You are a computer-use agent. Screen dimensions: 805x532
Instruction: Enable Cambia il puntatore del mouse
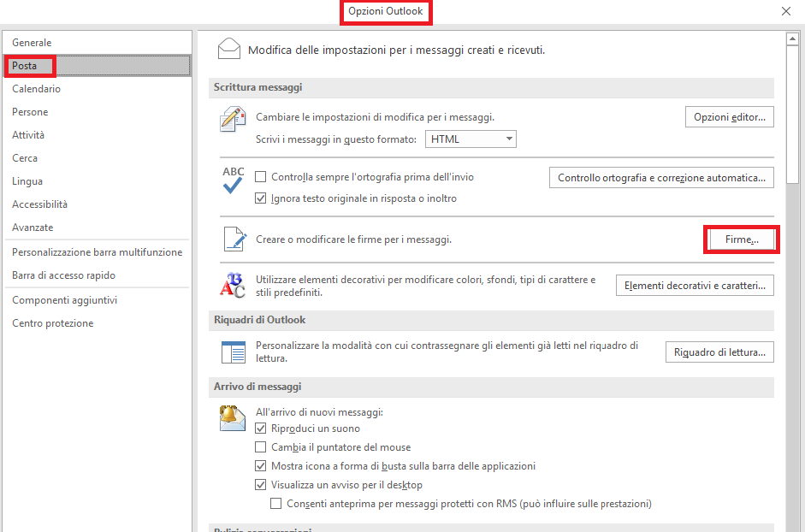tap(261, 447)
